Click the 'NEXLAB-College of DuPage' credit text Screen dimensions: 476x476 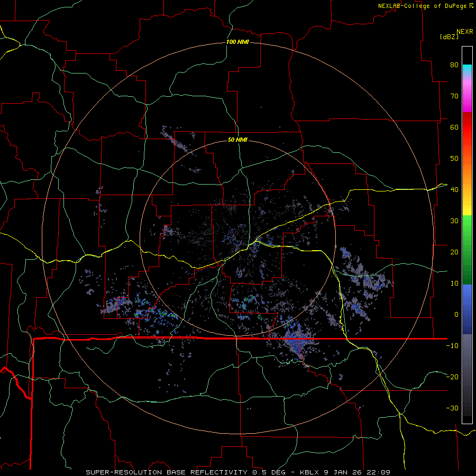pos(423,6)
